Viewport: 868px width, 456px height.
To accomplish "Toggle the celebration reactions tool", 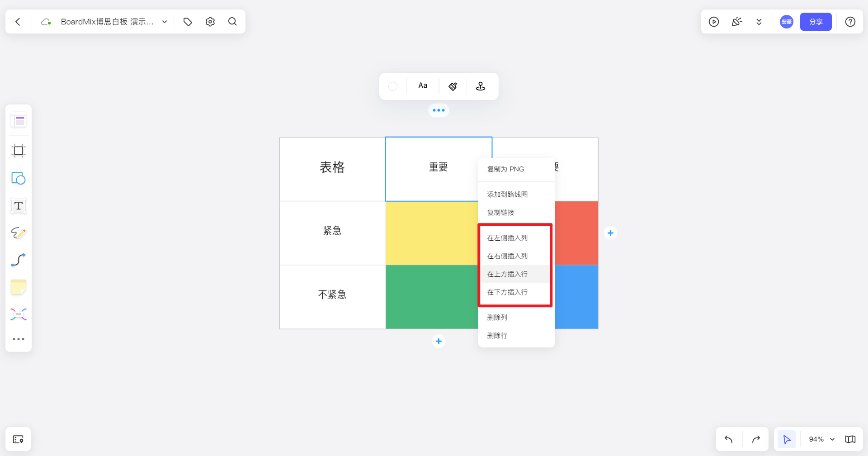I will tap(736, 21).
